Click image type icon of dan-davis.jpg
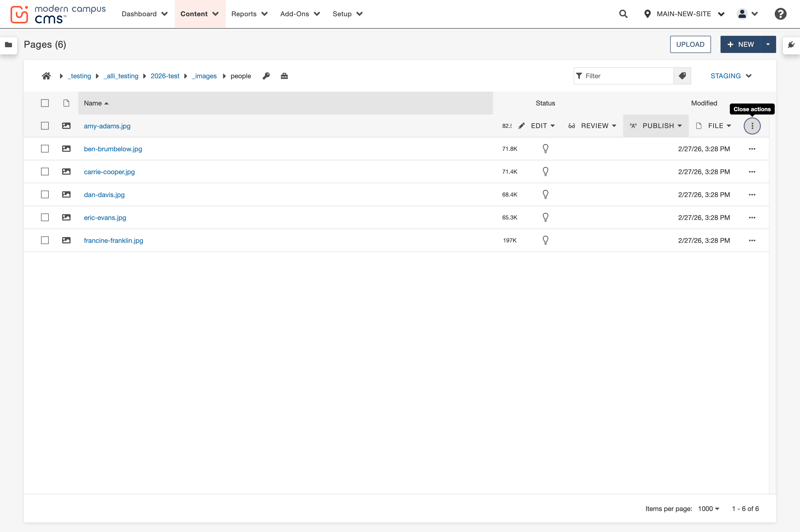 point(66,195)
